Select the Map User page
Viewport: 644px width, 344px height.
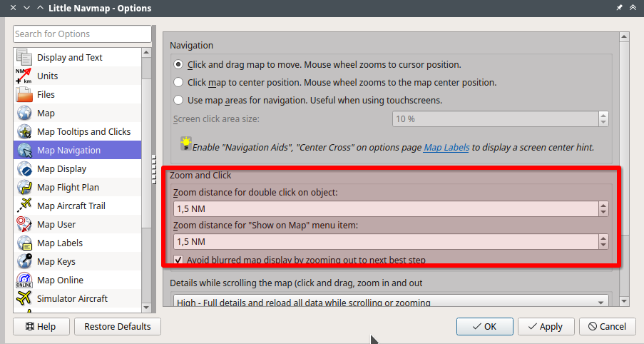(x=77, y=224)
